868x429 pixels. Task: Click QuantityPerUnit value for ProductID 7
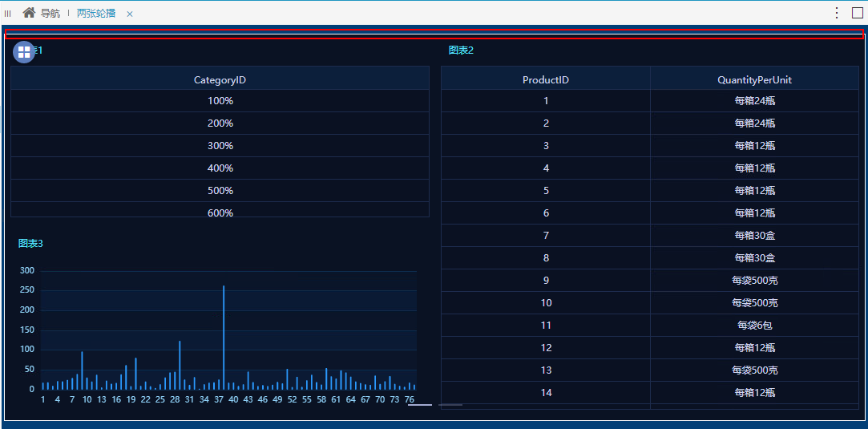(x=754, y=235)
